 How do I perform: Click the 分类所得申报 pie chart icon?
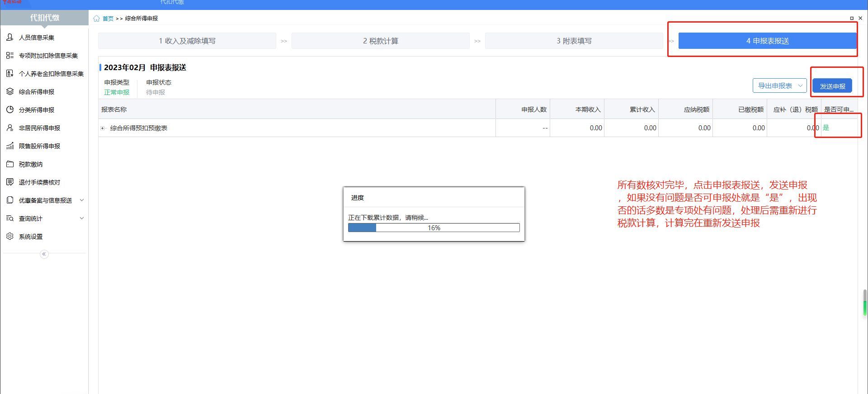click(9, 109)
